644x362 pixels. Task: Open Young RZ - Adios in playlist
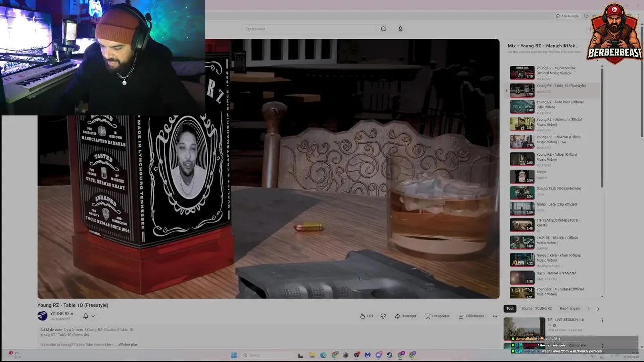[x=553, y=159]
